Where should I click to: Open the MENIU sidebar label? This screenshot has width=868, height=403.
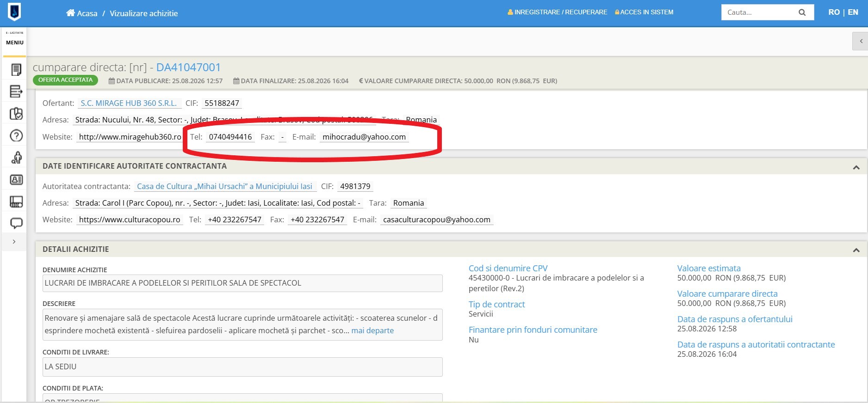point(15,43)
